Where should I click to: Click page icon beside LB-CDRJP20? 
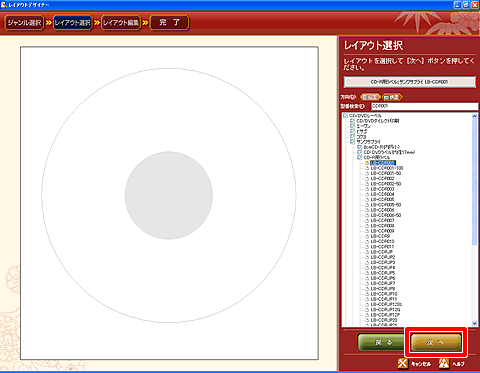click(367, 320)
